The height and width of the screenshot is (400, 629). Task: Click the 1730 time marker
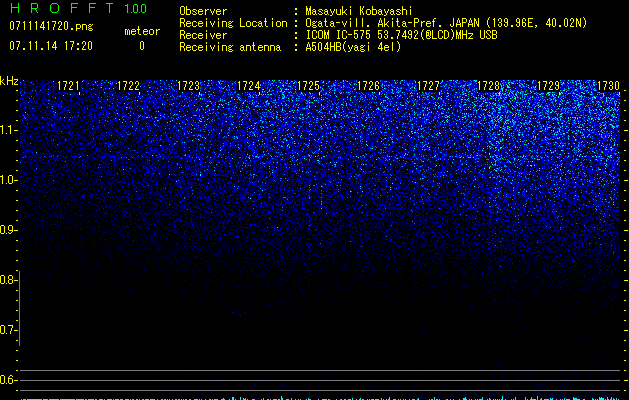click(609, 86)
